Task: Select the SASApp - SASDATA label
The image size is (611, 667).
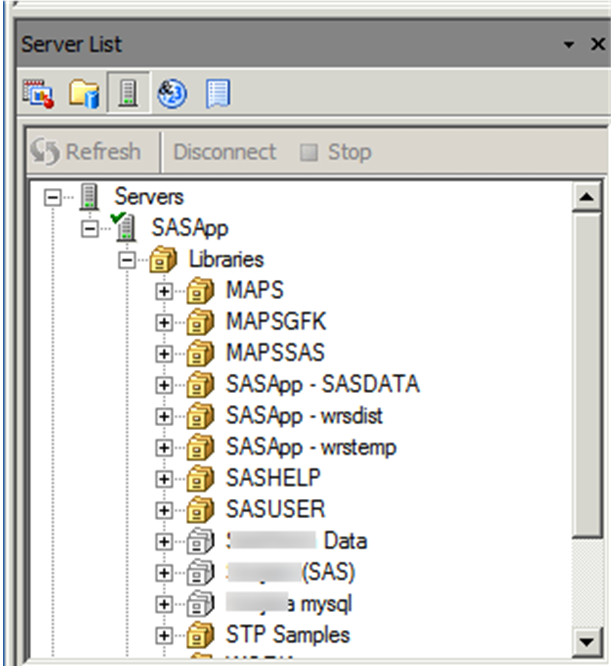Action: (323, 384)
